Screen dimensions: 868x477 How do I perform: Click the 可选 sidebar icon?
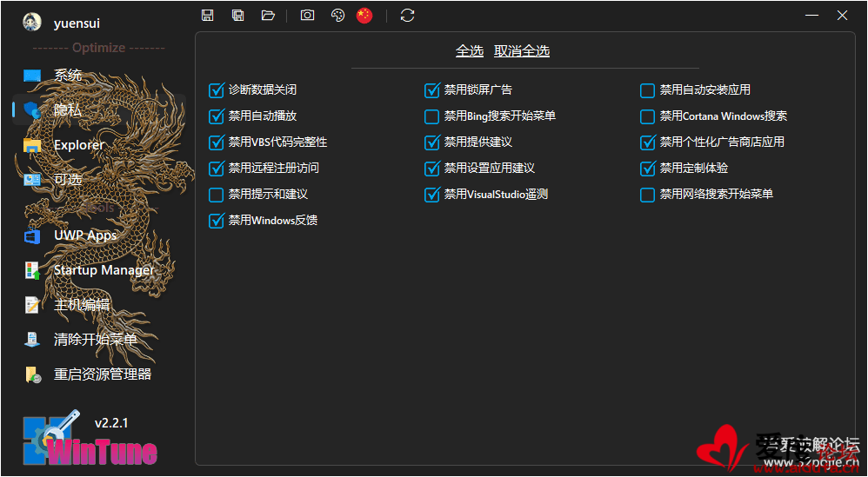tap(32, 180)
